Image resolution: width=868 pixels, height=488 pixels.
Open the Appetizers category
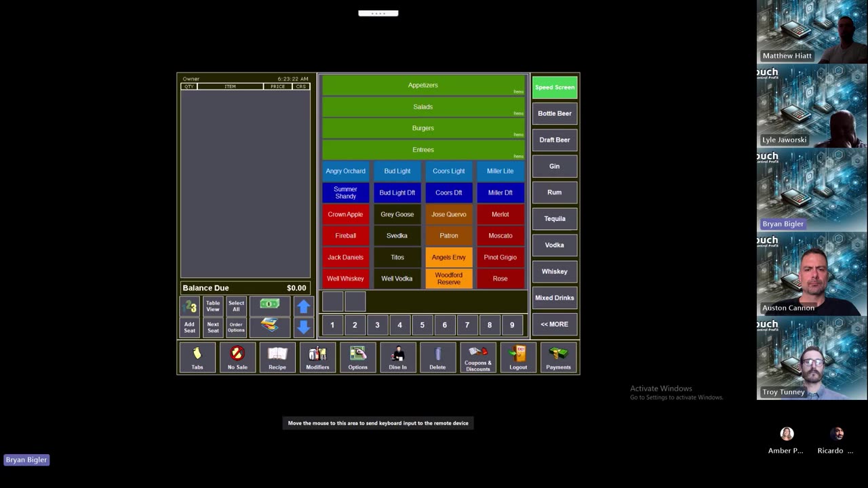[423, 85]
